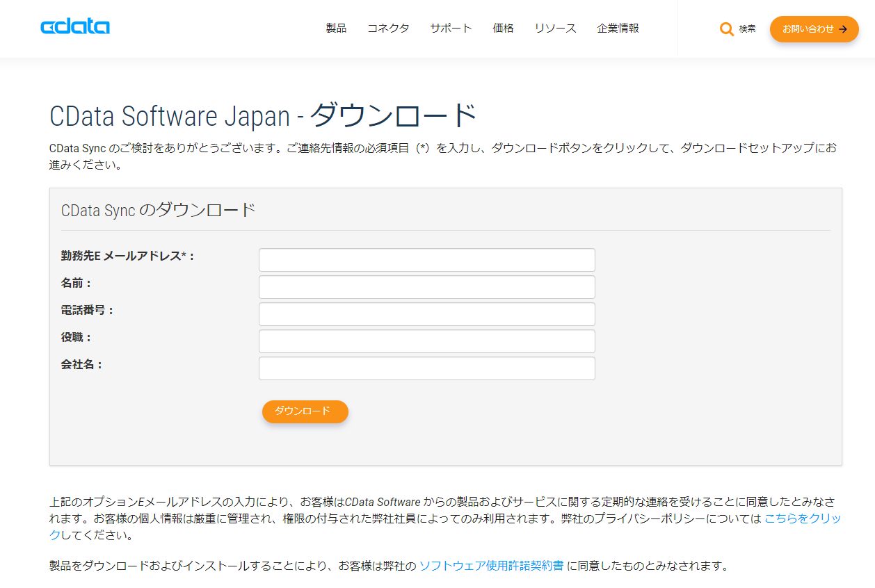The height and width of the screenshot is (588, 875).
Task: Click the 勤務先E メールアドレス* label
Action: (x=128, y=256)
